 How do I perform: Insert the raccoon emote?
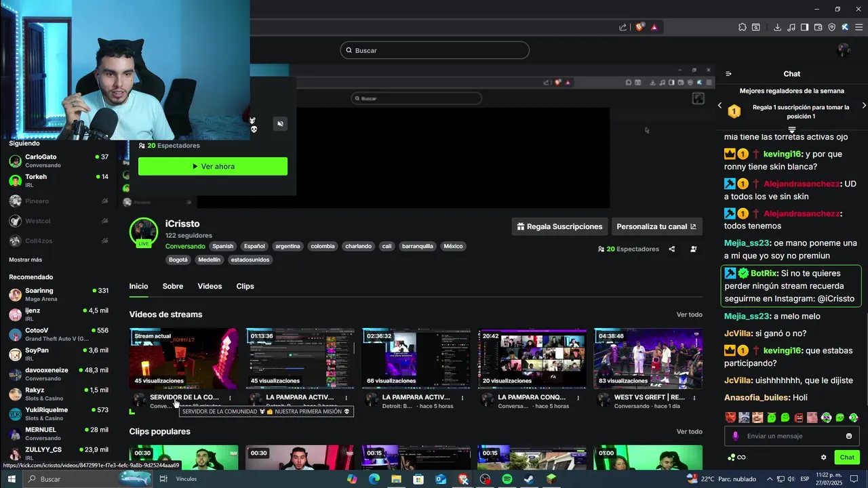point(744,418)
